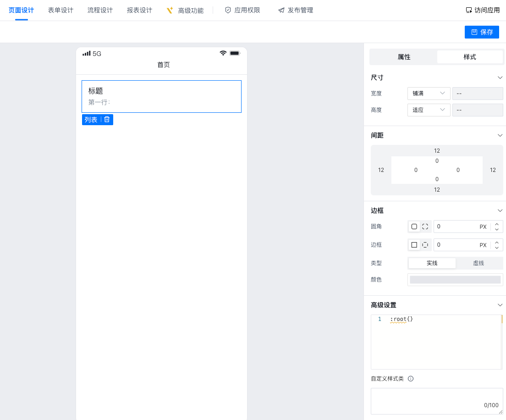506x420 pixels.
Task: Click the 访问应用 icon at top right
Action: tap(468, 10)
